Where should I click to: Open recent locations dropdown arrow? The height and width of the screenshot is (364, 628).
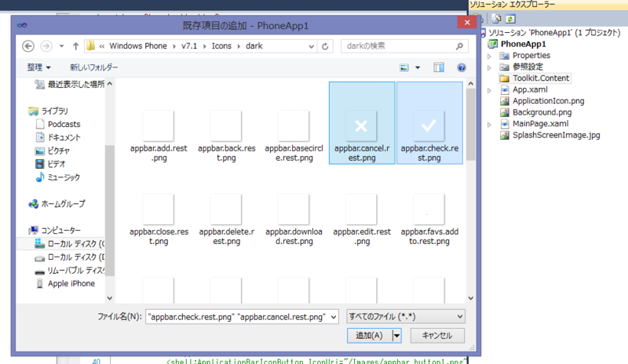(61, 46)
